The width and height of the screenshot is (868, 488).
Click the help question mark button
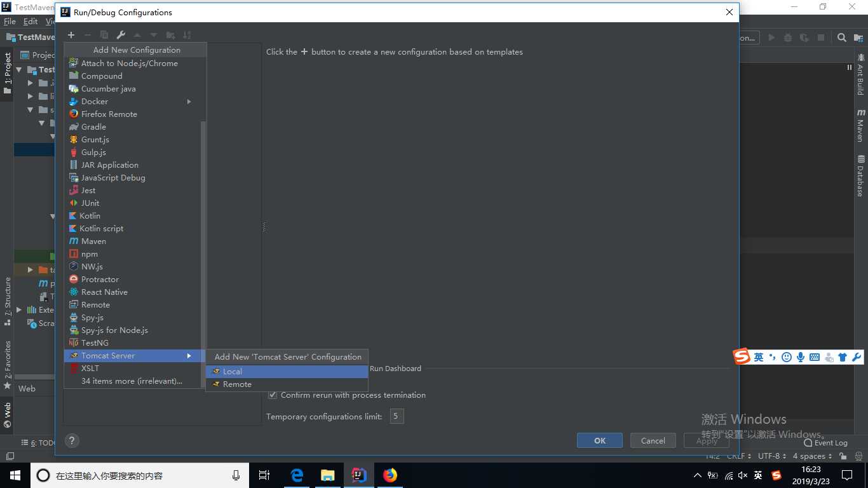72,440
